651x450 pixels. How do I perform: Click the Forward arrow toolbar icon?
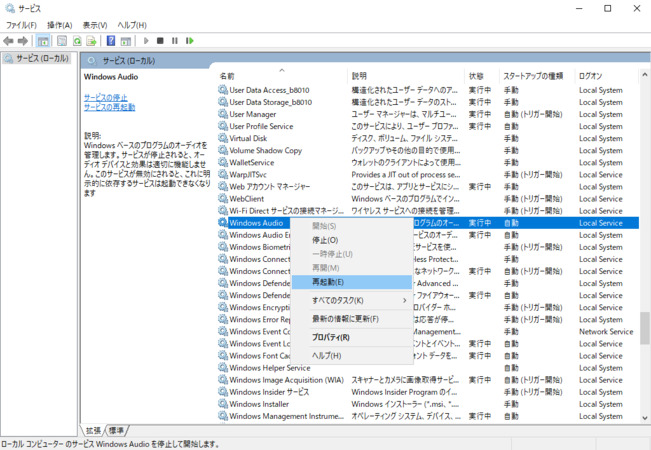click(x=22, y=41)
